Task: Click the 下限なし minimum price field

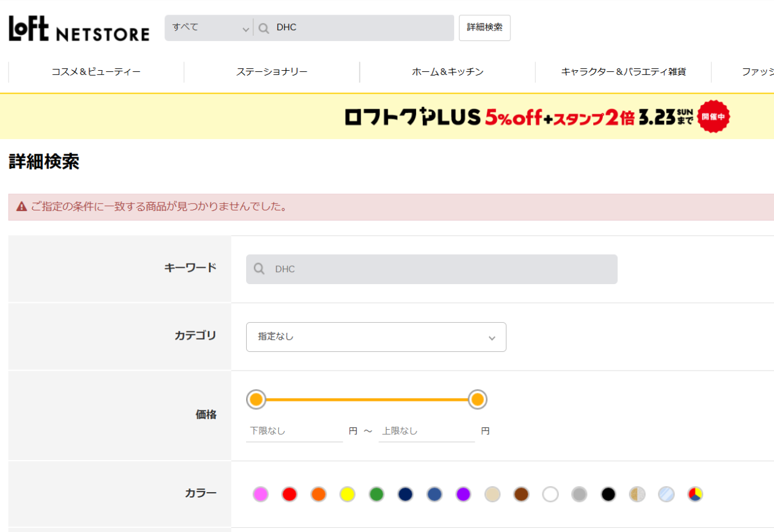Action: [x=294, y=431]
